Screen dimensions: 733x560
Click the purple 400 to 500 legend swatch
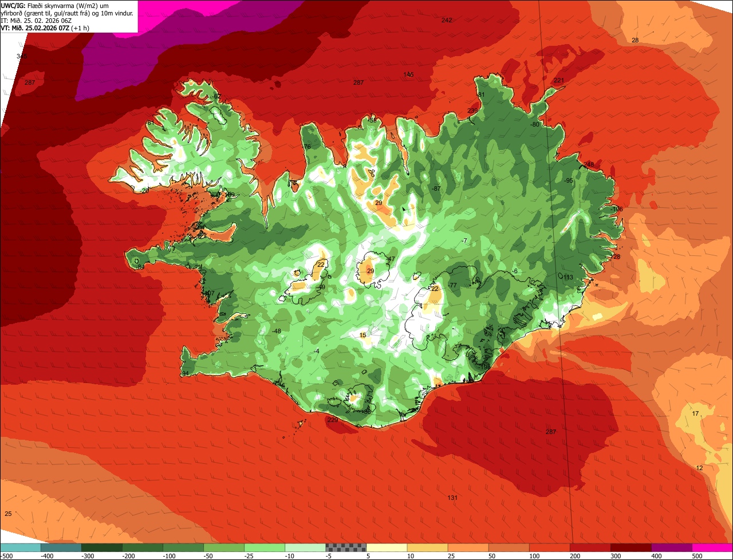(x=671, y=547)
